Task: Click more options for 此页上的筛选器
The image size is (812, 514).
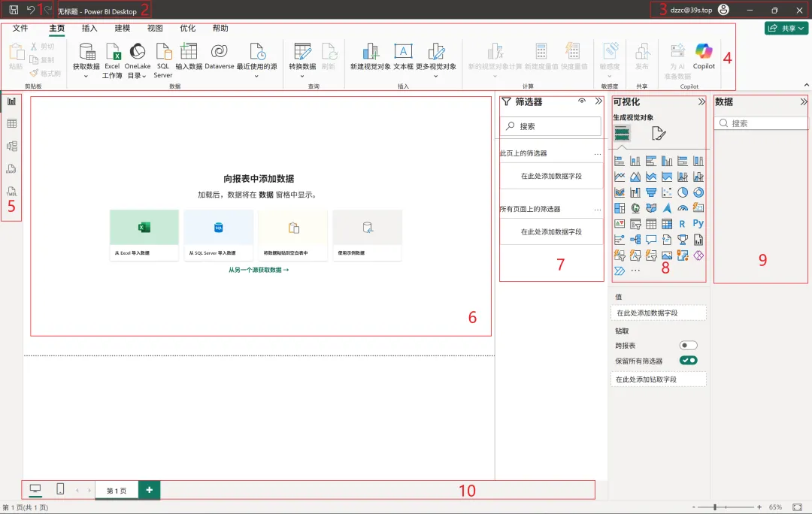Action: point(598,154)
